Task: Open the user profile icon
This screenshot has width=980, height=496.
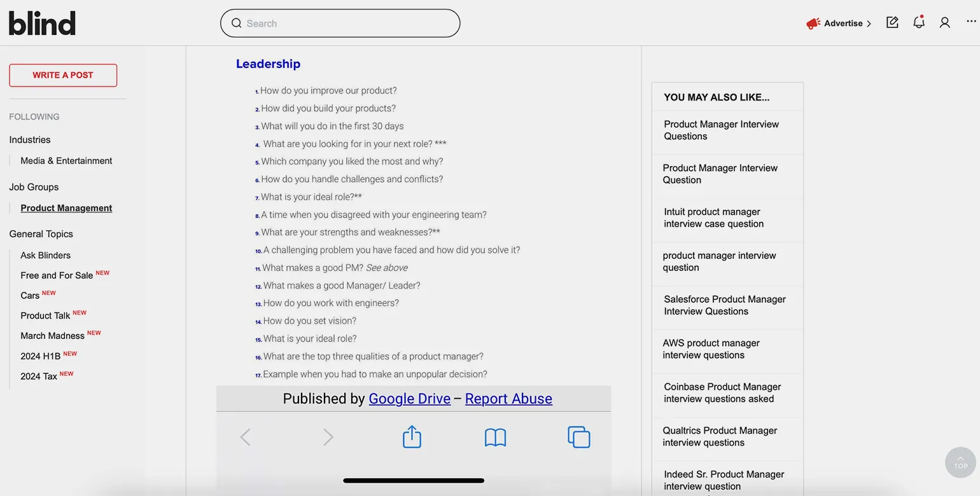Action: (x=944, y=23)
